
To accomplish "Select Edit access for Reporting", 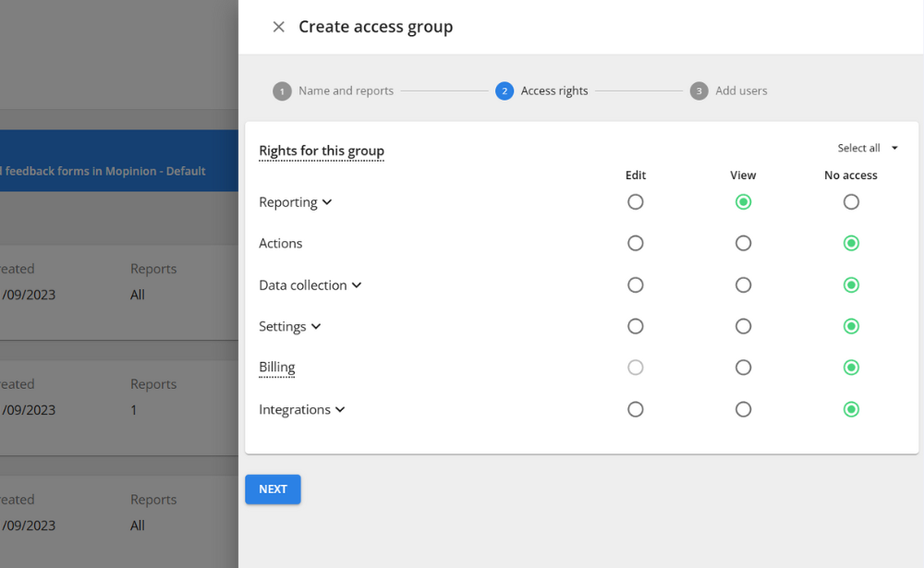I will 636,201.
